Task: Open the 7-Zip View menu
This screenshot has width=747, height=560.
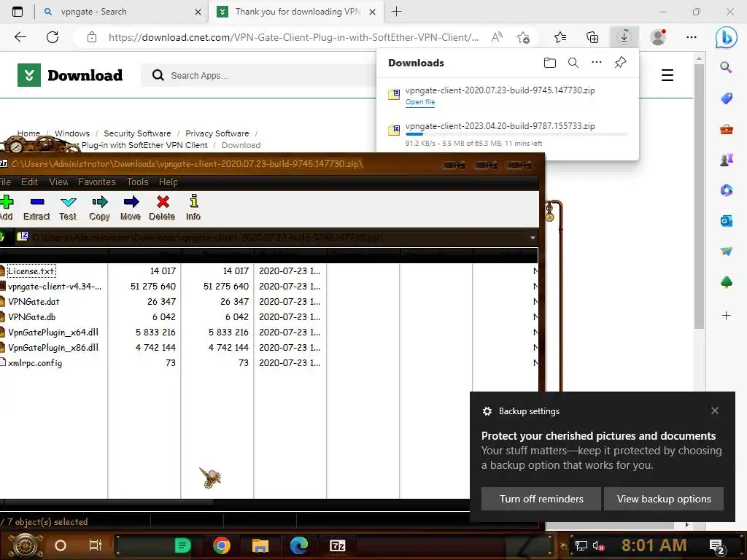Action: point(58,182)
